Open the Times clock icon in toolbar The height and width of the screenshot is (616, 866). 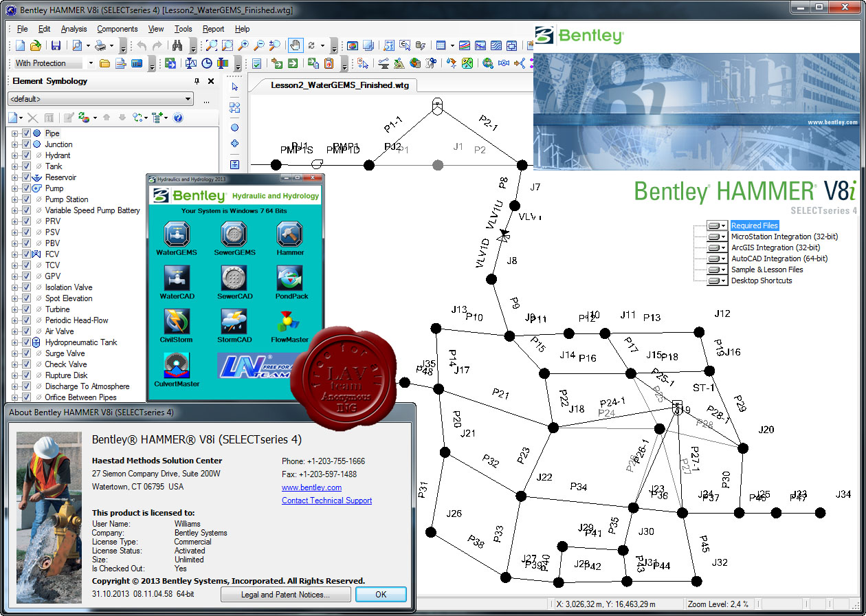pos(206,63)
